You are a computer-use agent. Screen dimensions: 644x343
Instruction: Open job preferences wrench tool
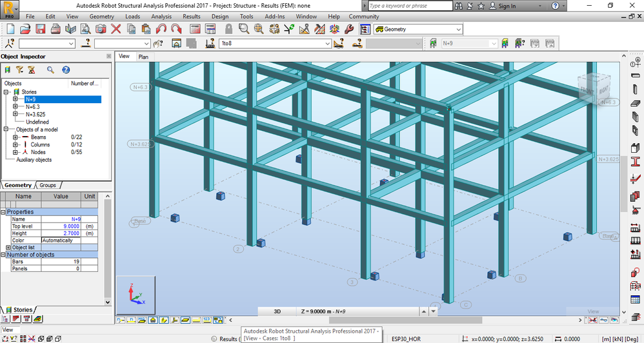pos(349,29)
